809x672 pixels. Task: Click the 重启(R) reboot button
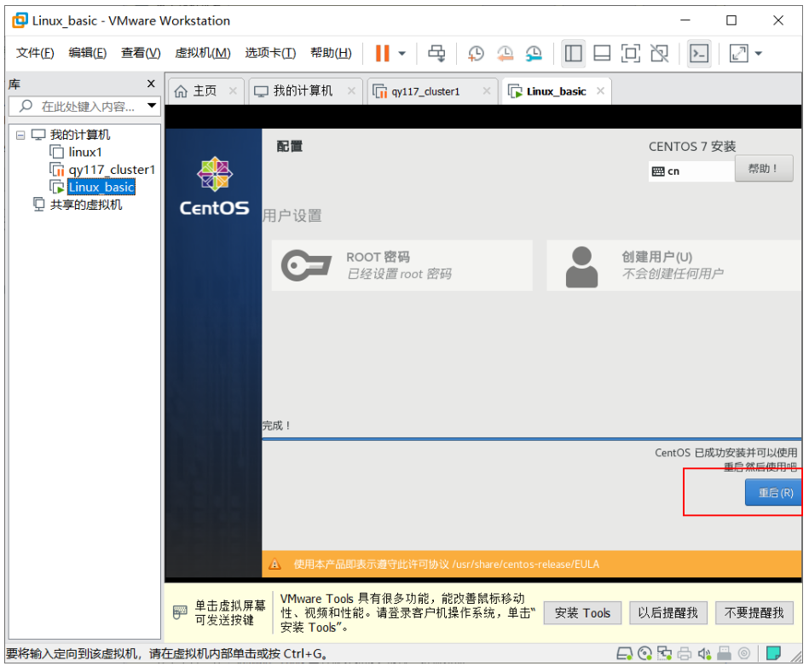click(773, 492)
